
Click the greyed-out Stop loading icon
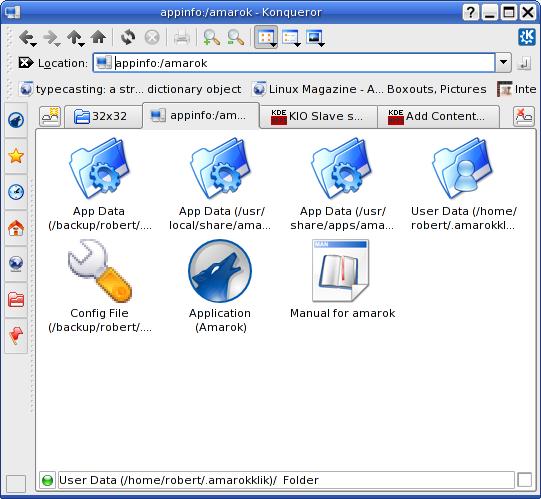[152, 37]
